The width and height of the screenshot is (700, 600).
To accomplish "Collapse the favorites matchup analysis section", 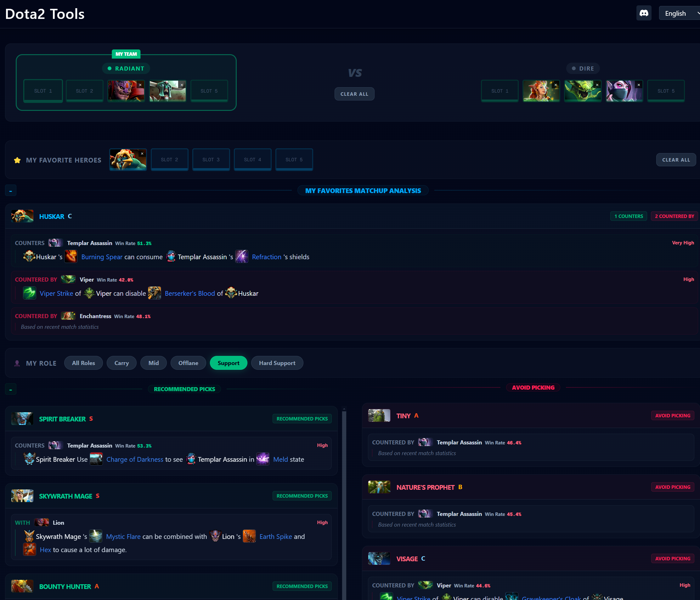I will coord(10,190).
